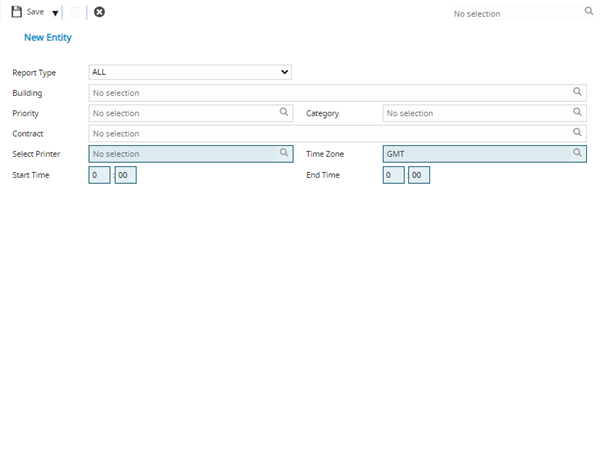600x458 pixels.
Task: Expand the Save options arrow
Action: [x=55, y=13]
